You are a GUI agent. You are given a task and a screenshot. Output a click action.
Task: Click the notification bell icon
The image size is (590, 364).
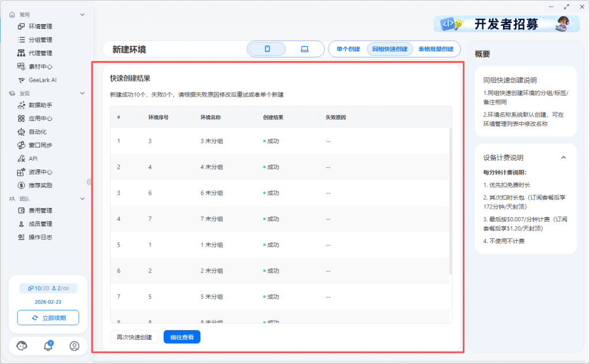tap(48, 346)
